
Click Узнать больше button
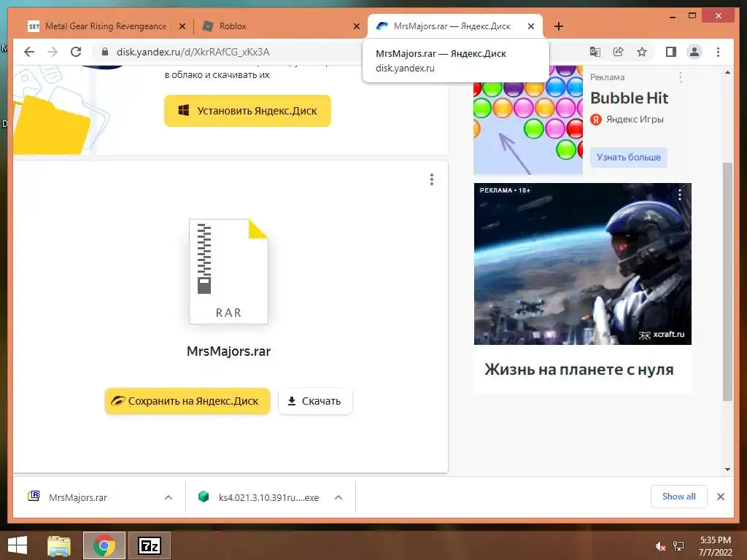(629, 157)
